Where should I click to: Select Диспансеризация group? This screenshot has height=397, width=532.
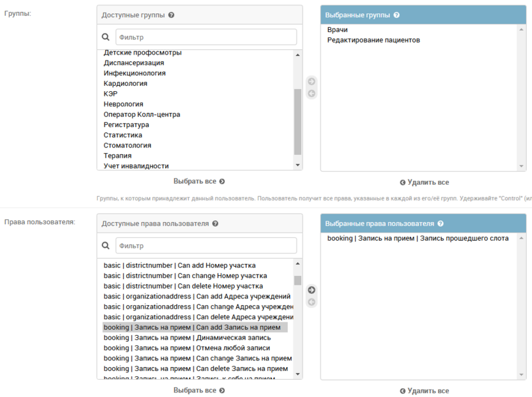click(134, 63)
